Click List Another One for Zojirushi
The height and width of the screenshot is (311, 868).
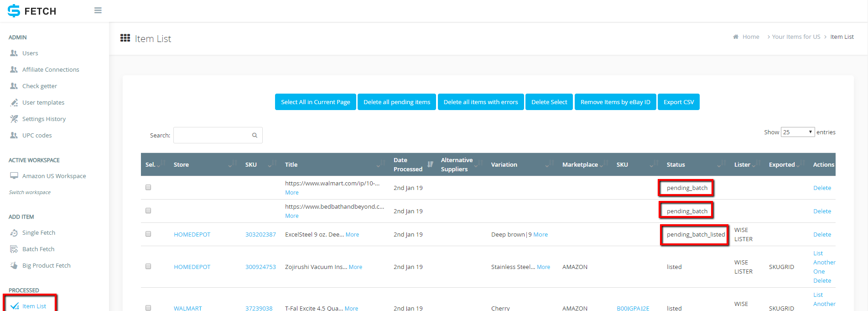[x=824, y=262]
